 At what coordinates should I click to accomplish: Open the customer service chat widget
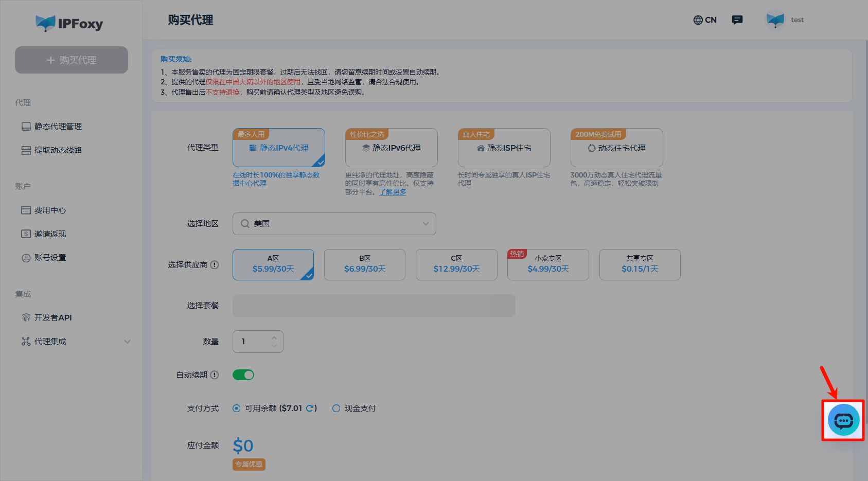843,420
